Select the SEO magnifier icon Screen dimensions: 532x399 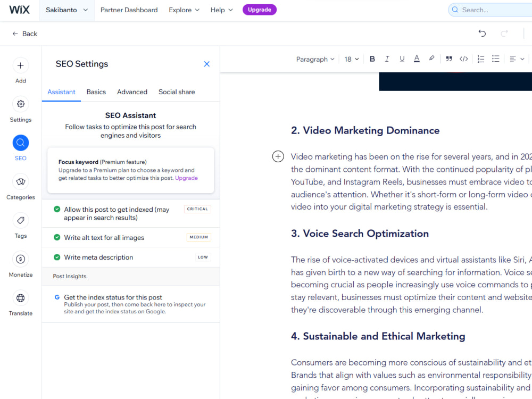[x=20, y=143]
